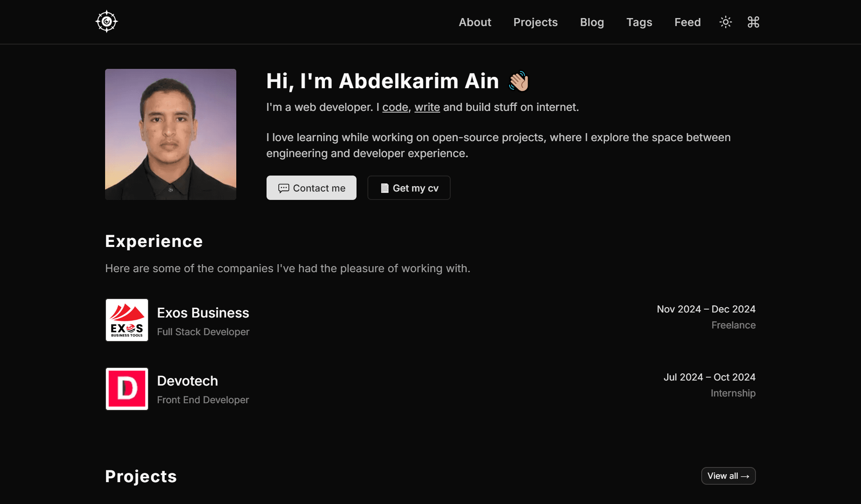The width and height of the screenshot is (861, 504).
Task: Go to Projects in navigation bar
Action: (x=535, y=22)
